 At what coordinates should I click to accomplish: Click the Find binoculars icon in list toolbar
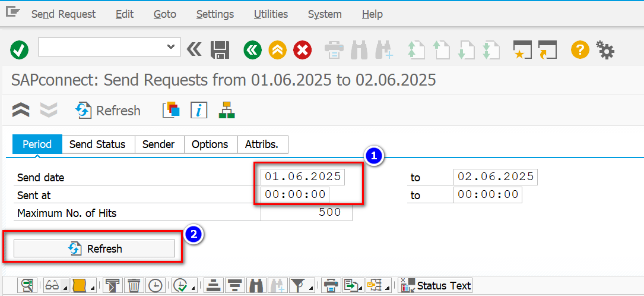[x=256, y=285]
